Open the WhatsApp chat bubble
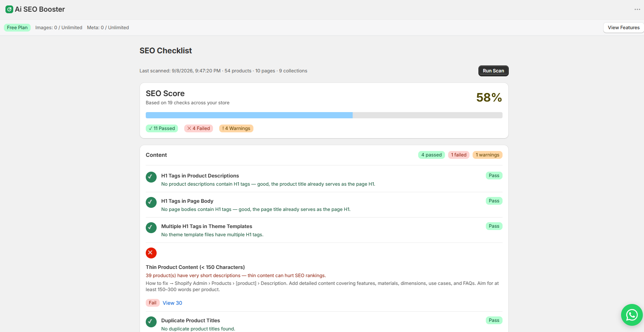The width and height of the screenshot is (644, 332). point(632,315)
